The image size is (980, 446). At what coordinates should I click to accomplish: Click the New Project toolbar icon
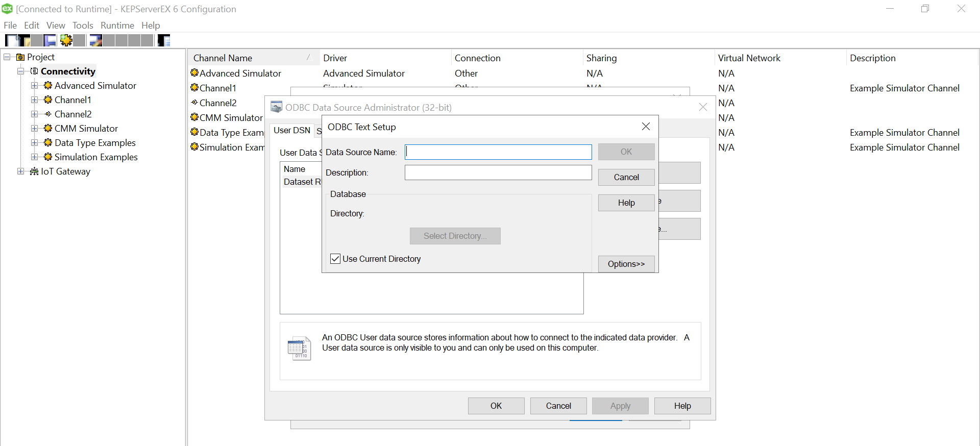point(11,40)
